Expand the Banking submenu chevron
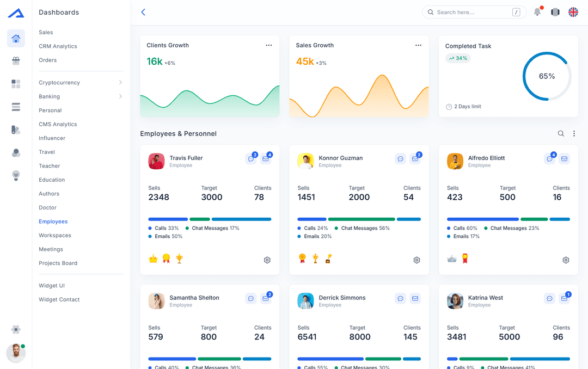Viewport: 588px width, 369px height. tap(120, 96)
